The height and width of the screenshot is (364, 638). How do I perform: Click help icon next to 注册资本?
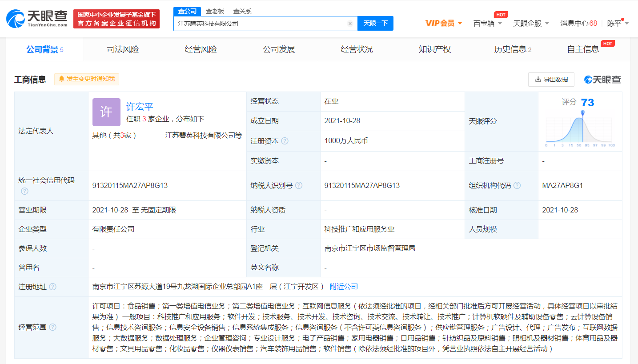click(285, 141)
